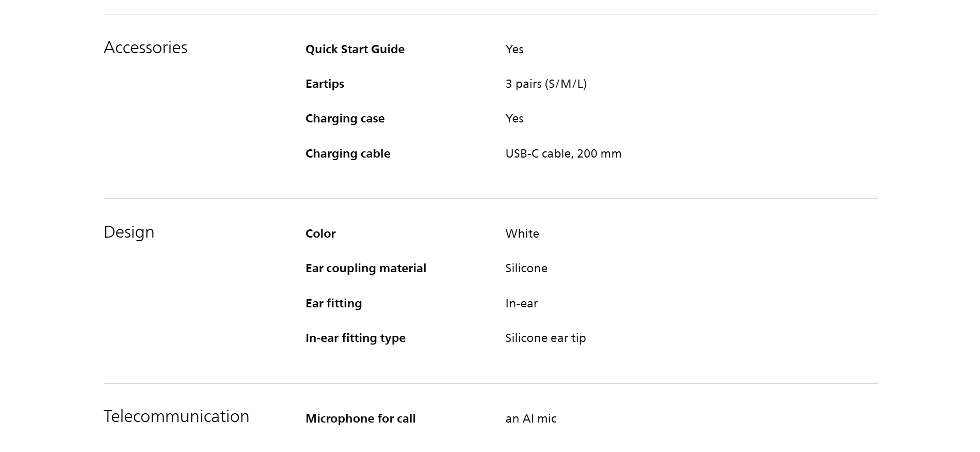Click the Charging case label
Screen dimensions: 980x452
coord(345,118)
